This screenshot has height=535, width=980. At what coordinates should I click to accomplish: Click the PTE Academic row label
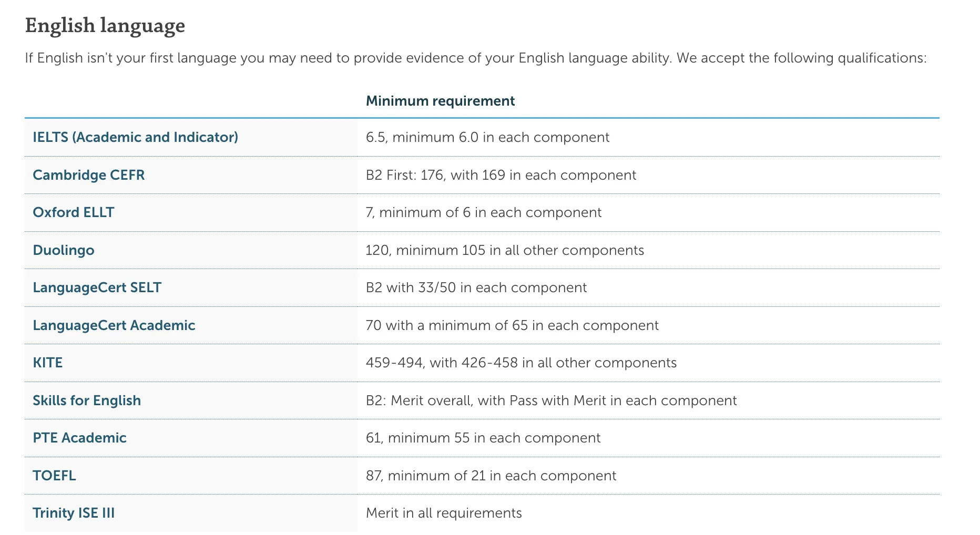(79, 438)
